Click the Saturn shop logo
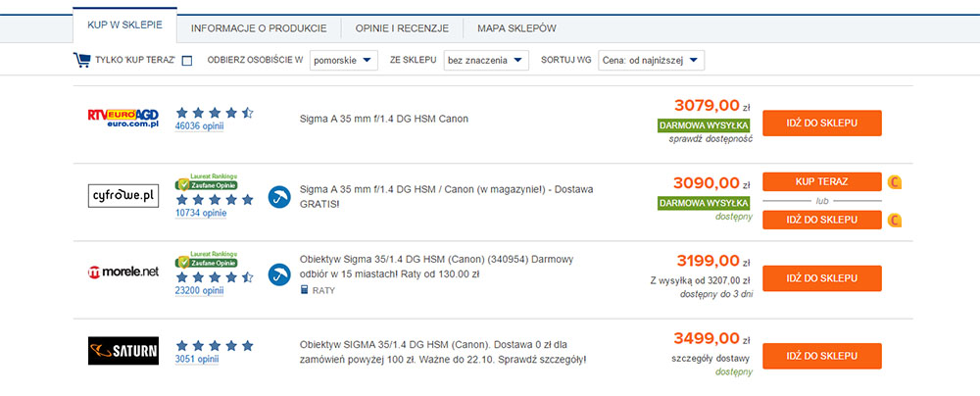980x396 pixels. pyautogui.click(x=123, y=351)
